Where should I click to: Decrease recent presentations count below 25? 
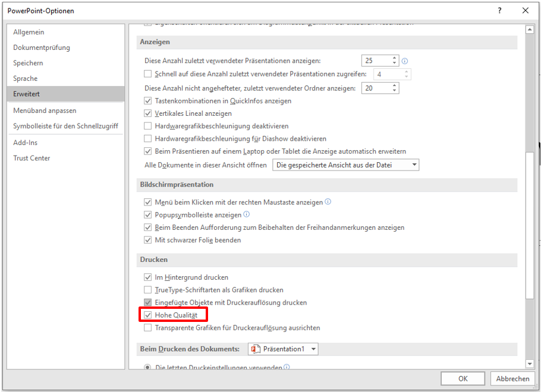[394, 63]
